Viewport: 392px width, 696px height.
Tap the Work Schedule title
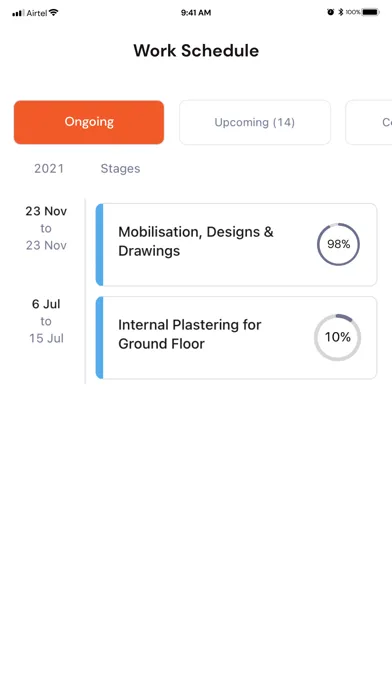pyautogui.click(x=196, y=51)
